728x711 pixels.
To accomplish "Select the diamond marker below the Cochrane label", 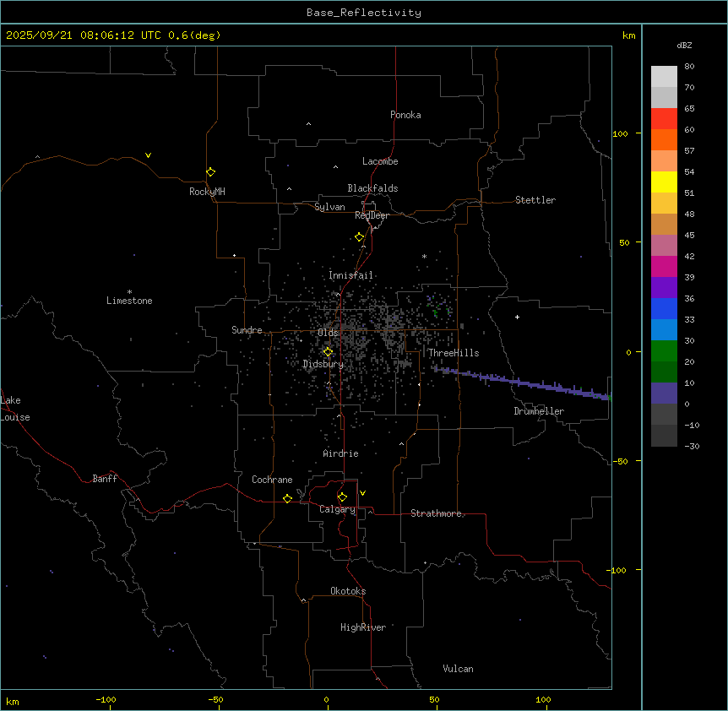I will click(287, 499).
